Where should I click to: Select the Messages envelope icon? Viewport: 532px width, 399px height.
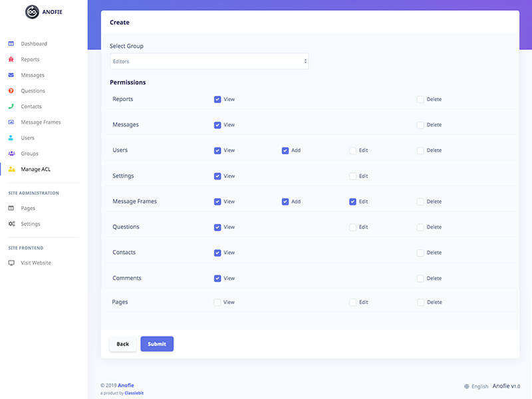point(11,75)
